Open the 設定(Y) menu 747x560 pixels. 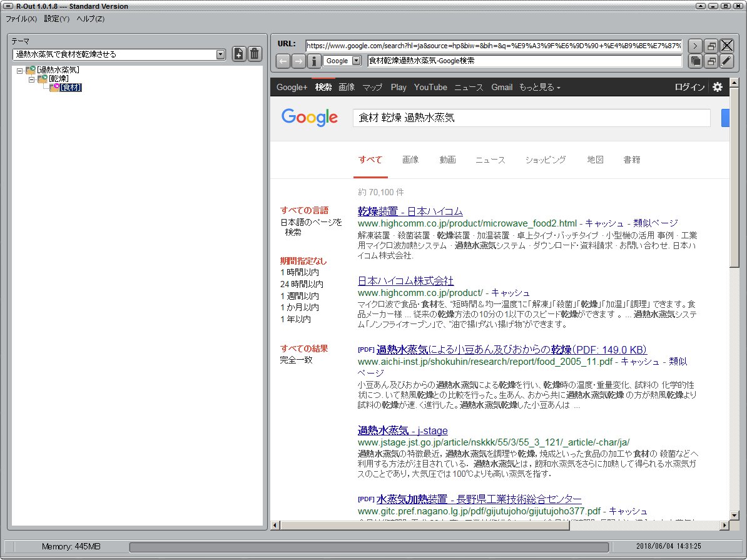tap(57, 19)
